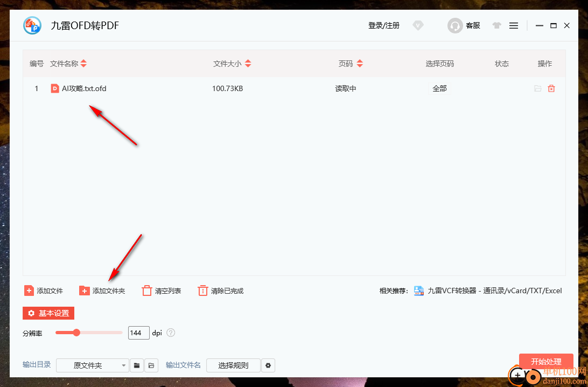
Task: Open output file name rule settings gear
Action: [268, 365]
